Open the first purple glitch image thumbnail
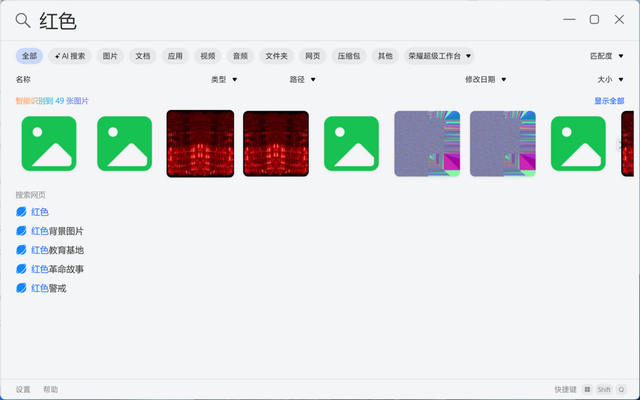 pyautogui.click(x=427, y=144)
